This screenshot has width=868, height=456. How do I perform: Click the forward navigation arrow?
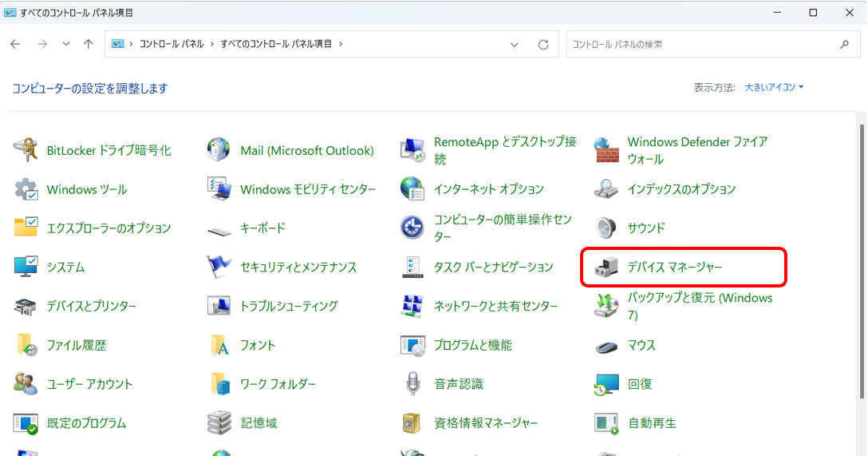pos(42,44)
